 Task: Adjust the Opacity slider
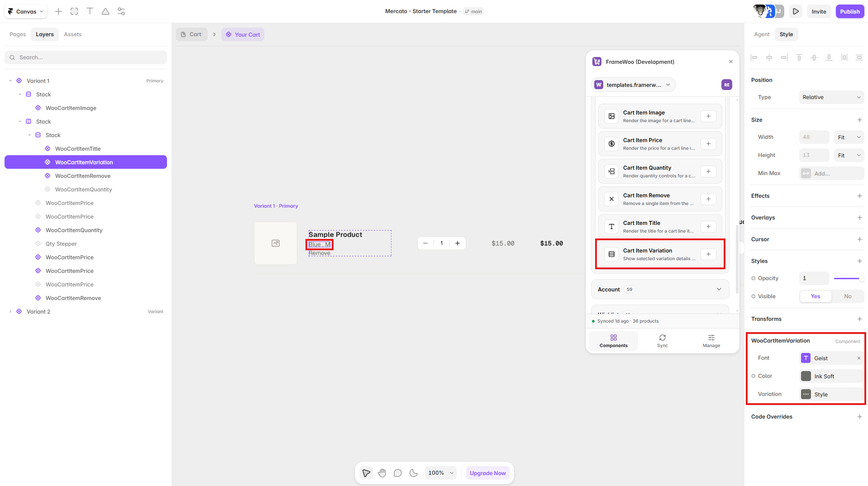click(848, 278)
